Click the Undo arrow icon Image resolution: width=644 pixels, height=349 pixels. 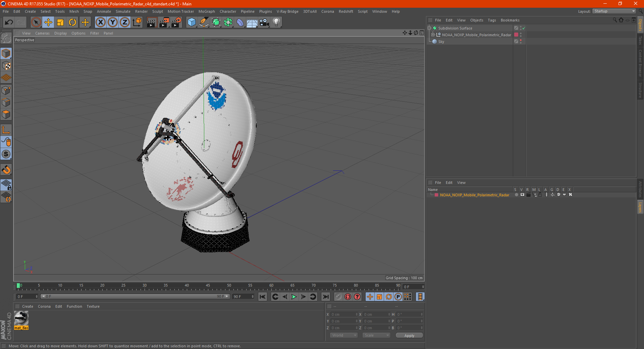pyautogui.click(x=9, y=22)
